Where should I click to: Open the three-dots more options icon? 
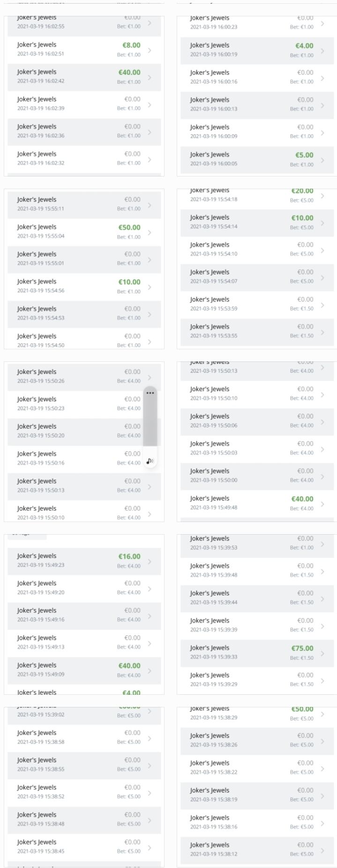(x=150, y=393)
